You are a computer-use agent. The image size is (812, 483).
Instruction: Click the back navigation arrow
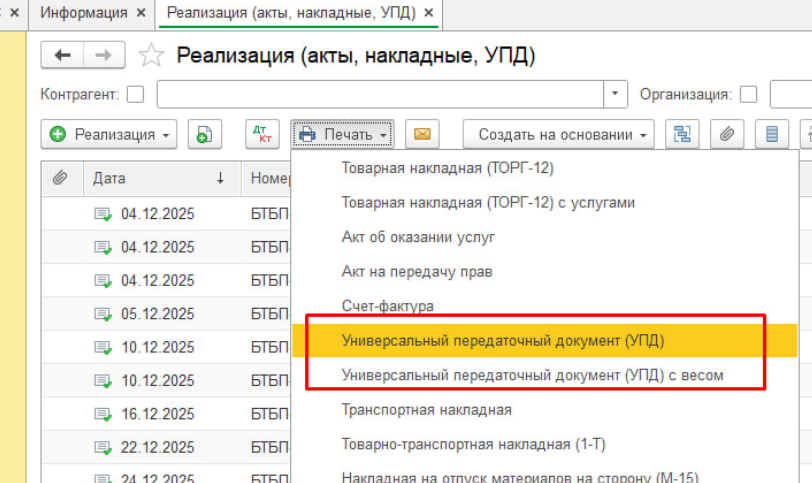pyautogui.click(x=62, y=56)
